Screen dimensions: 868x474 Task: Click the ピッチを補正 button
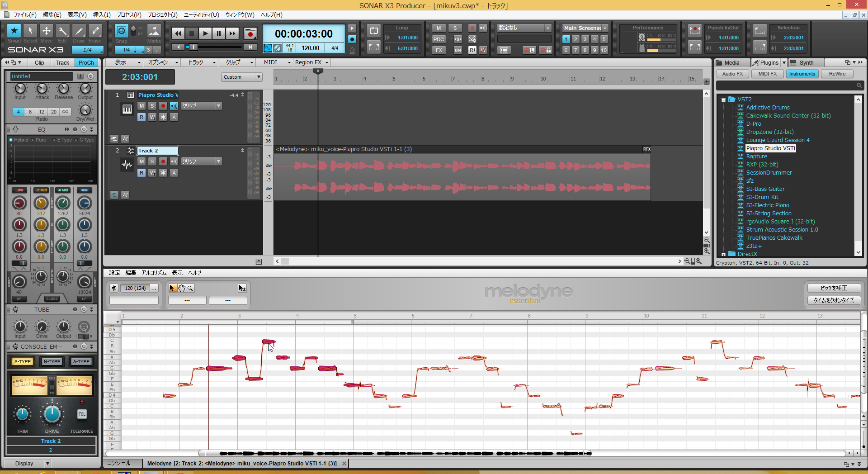coord(834,288)
